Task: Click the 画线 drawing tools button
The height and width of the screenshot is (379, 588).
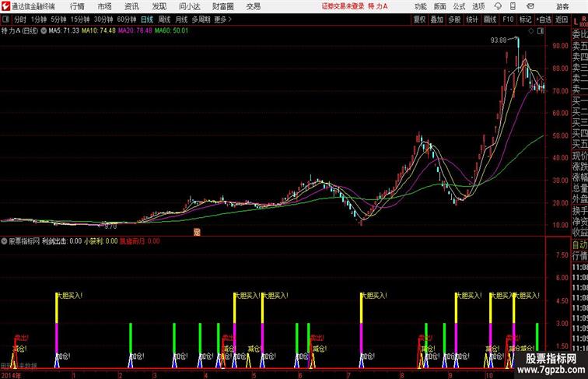Action: click(x=490, y=19)
